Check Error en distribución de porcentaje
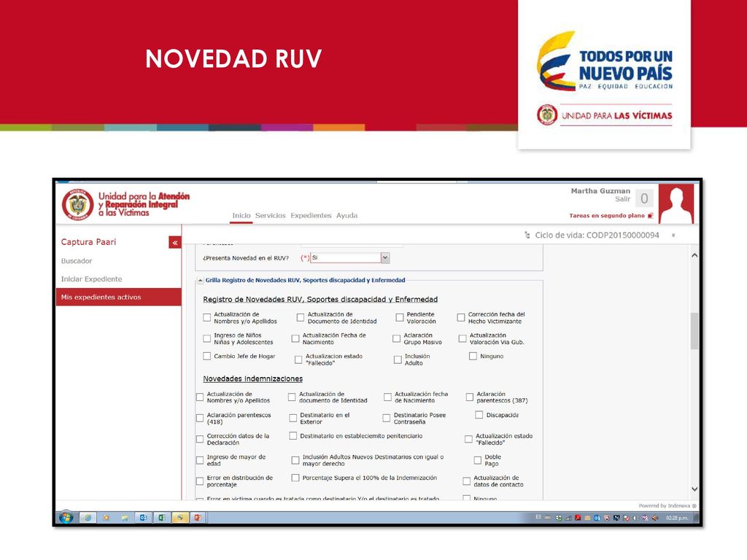747x560 pixels. (200, 481)
